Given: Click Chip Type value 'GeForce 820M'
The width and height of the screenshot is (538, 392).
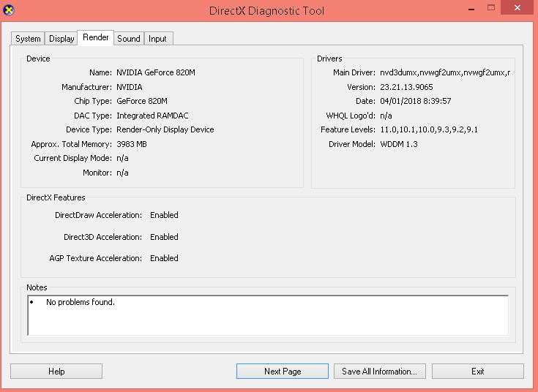Looking at the screenshot, I should tap(142, 101).
